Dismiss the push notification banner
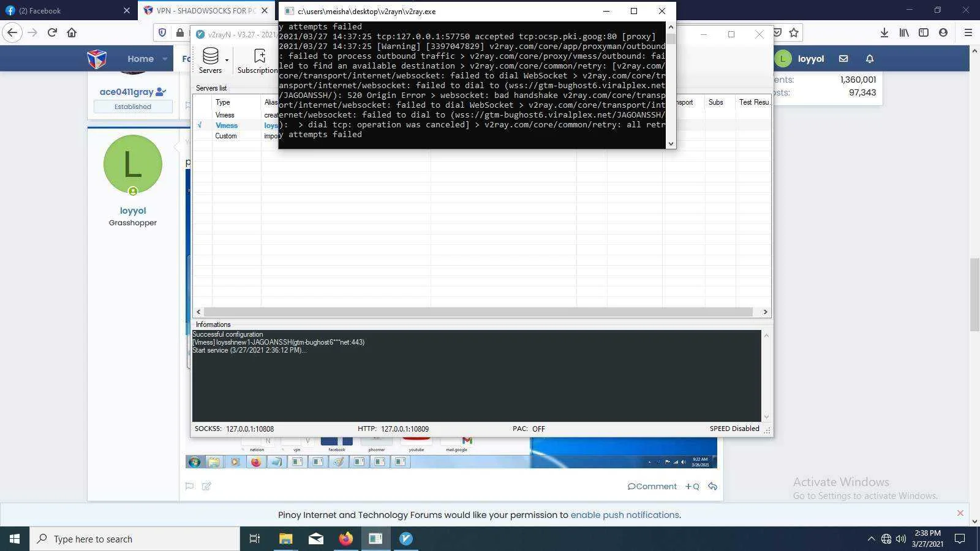Screen dimensions: 980x551 [x=960, y=513]
